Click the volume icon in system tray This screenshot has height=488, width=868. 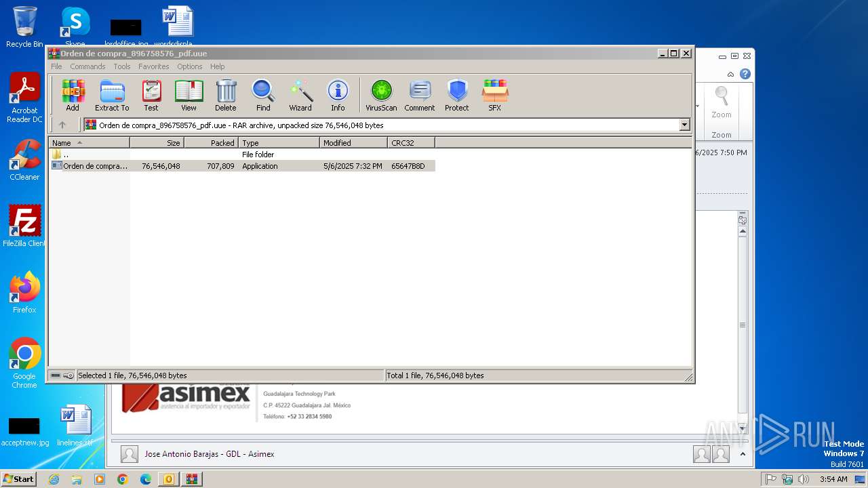pyautogui.click(x=804, y=479)
